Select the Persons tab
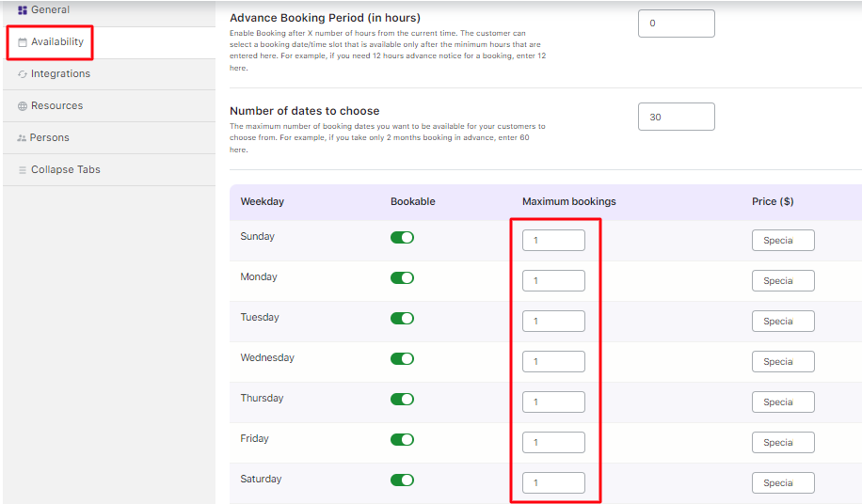 click(49, 138)
